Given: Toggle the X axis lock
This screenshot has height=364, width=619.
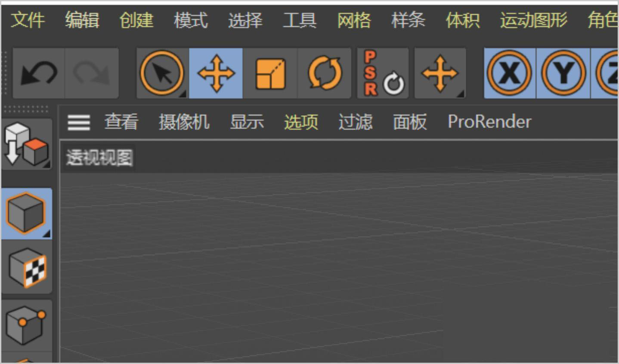Looking at the screenshot, I should pos(510,73).
